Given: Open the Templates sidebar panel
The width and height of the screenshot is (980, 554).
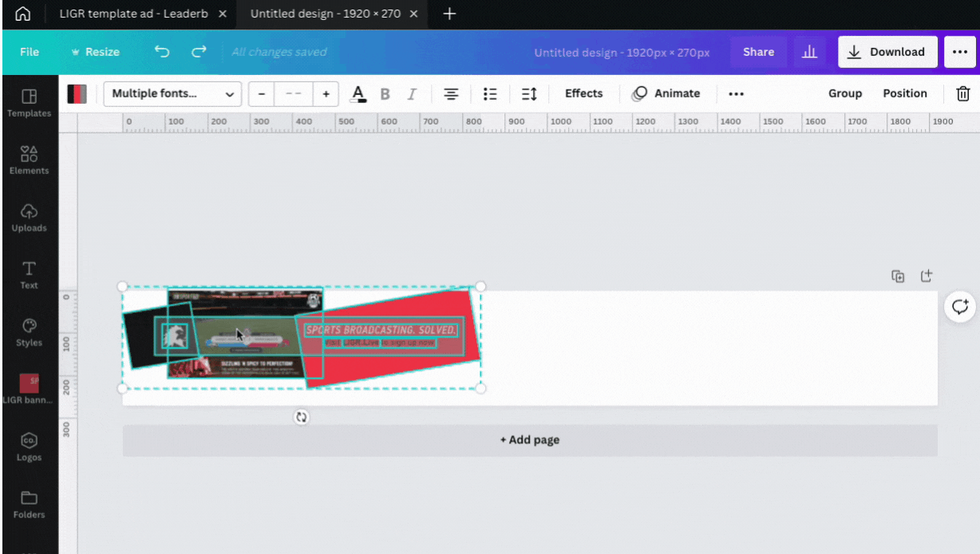Looking at the screenshot, I should click(x=29, y=103).
